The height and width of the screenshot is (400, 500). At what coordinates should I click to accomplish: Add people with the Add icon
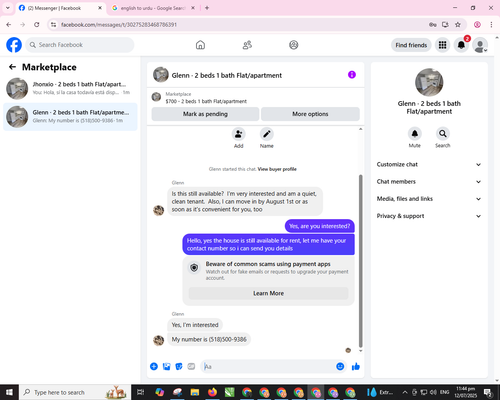(x=238, y=134)
